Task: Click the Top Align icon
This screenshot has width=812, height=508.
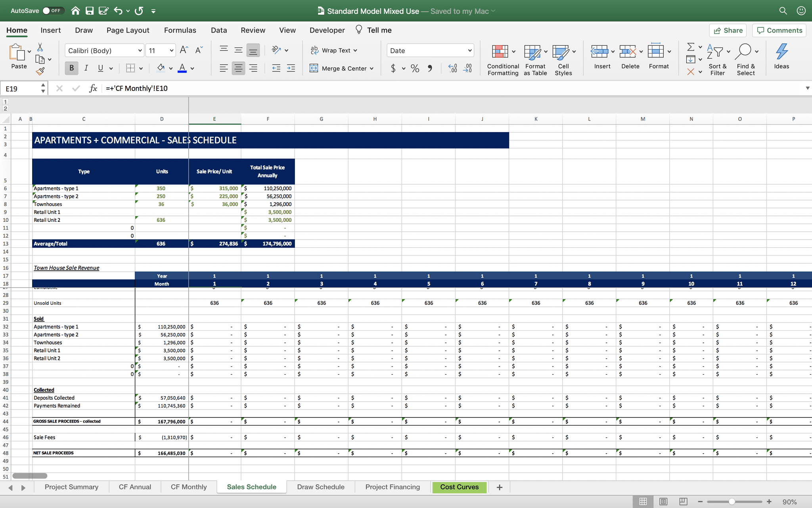Action: [224, 50]
